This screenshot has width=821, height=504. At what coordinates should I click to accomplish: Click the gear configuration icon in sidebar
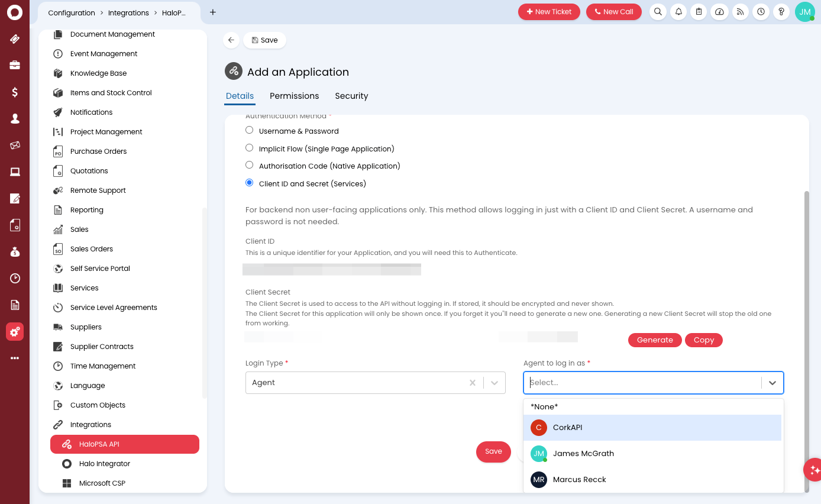click(x=15, y=332)
